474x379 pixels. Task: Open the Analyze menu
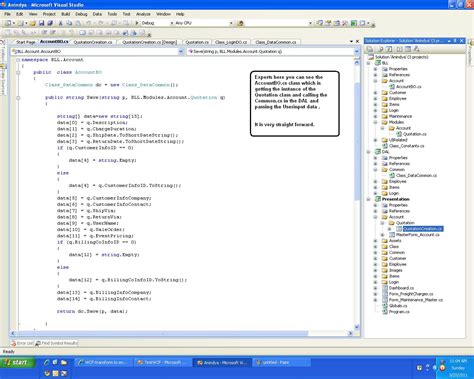pos(143,14)
